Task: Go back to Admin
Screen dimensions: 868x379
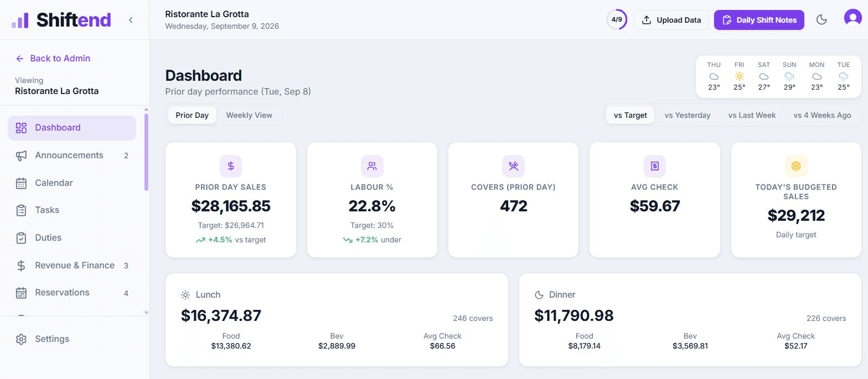Action: tap(53, 58)
